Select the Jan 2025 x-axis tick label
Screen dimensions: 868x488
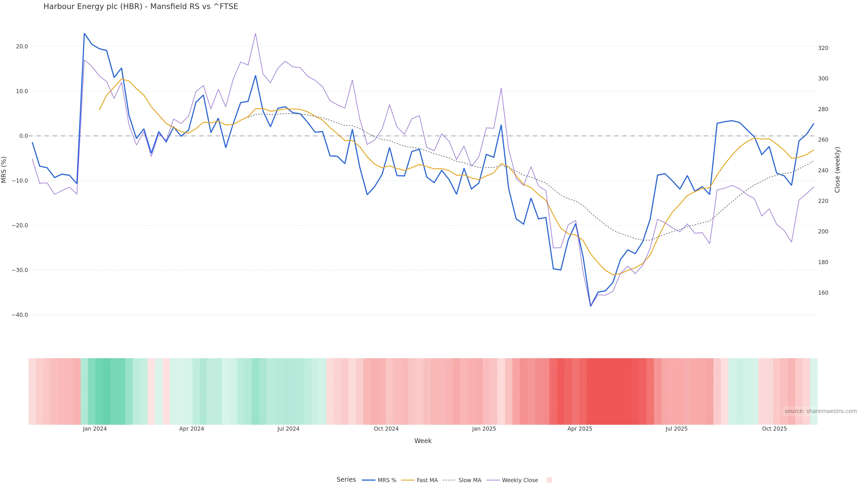click(484, 429)
